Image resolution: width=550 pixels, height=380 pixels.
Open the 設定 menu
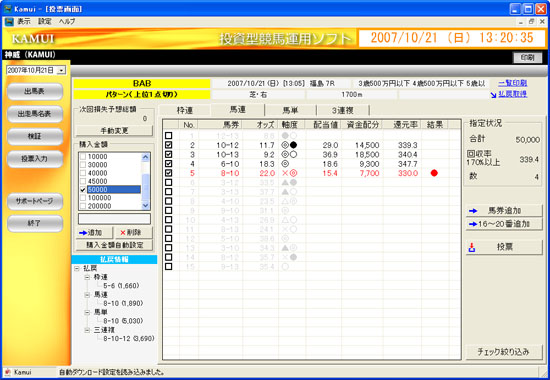coord(45,21)
